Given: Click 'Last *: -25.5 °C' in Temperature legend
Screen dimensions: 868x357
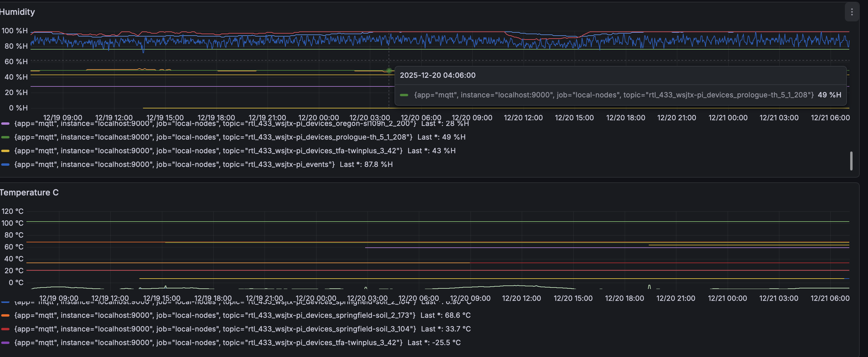Looking at the screenshot, I should coord(434,343).
